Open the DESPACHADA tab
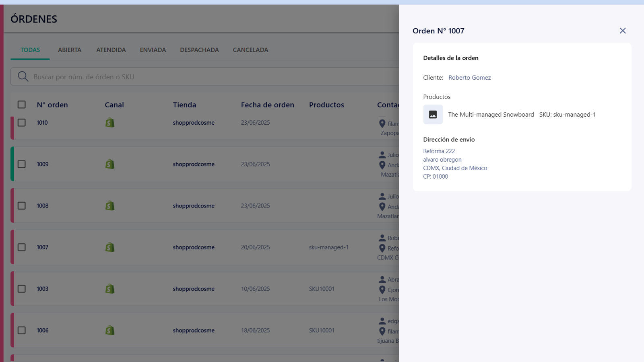Screen dimensions: 644x362 pyautogui.click(x=199, y=50)
